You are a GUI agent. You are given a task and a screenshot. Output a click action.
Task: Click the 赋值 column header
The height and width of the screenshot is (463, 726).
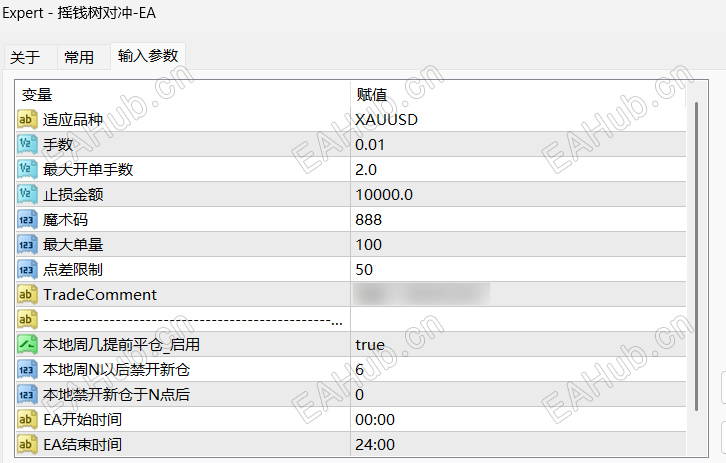372,94
